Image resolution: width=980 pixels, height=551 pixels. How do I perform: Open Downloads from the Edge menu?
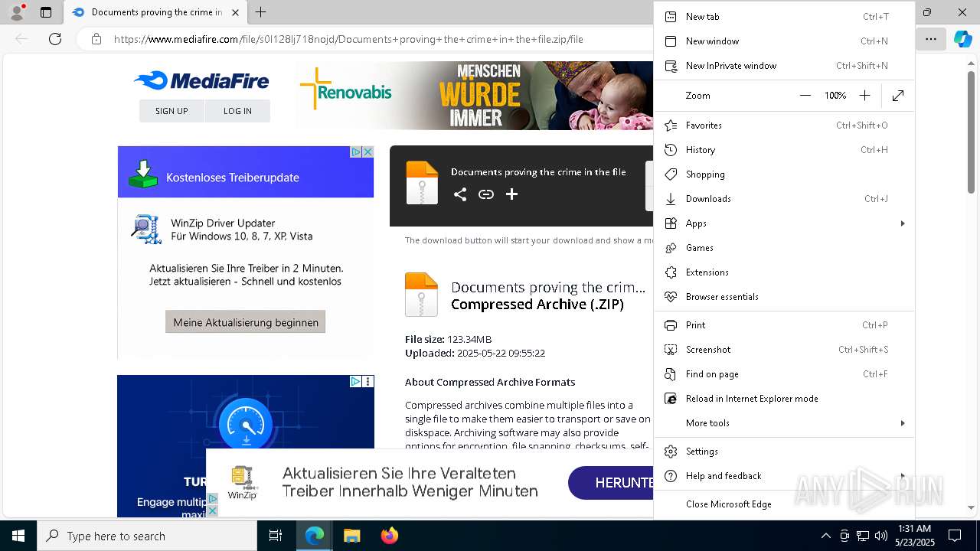pos(784,198)
